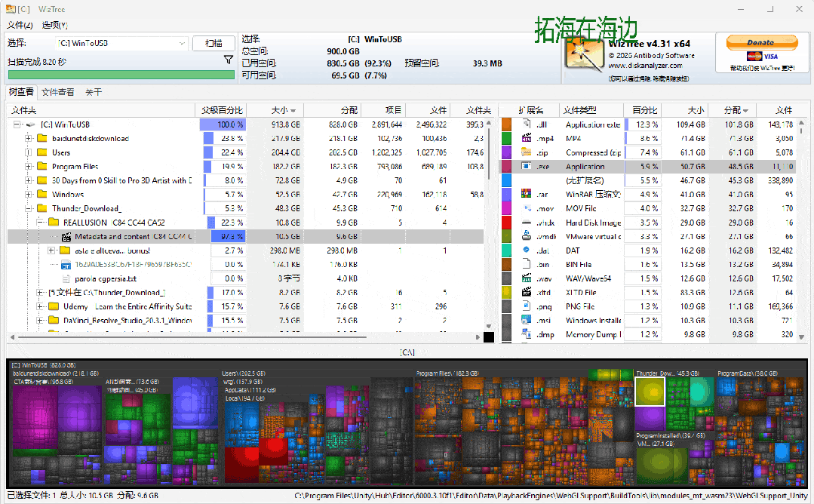Viewport: 814px width, 504px height.
Task: Click the file types scroll down arrow
Action: click(x=801, y=337)
